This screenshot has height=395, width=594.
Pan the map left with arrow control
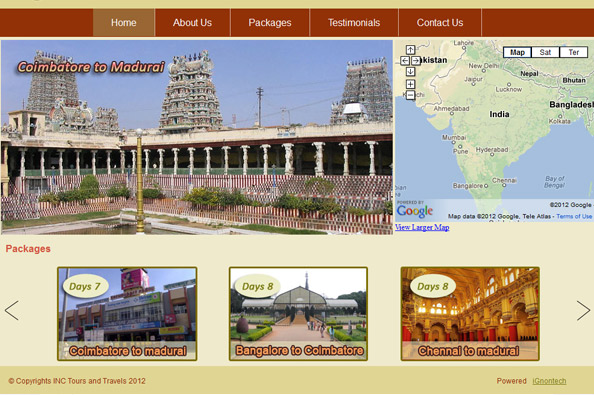[405, 61]
